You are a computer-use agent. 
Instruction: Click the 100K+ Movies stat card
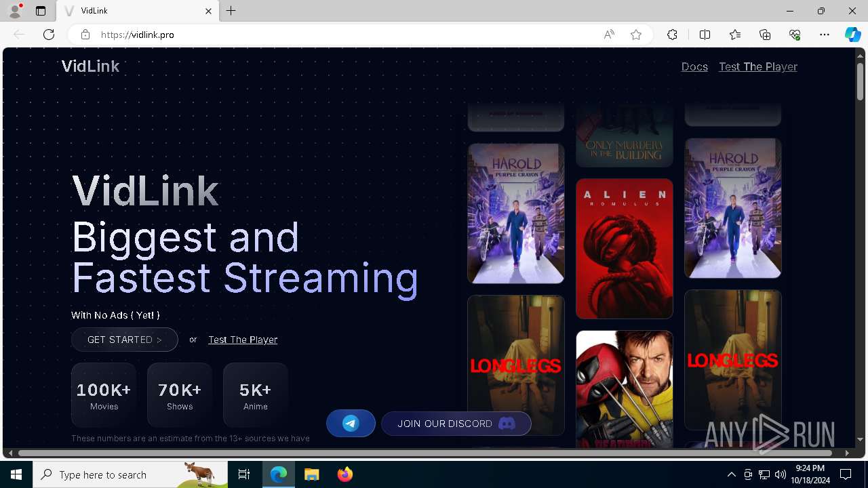click(104, 395)
